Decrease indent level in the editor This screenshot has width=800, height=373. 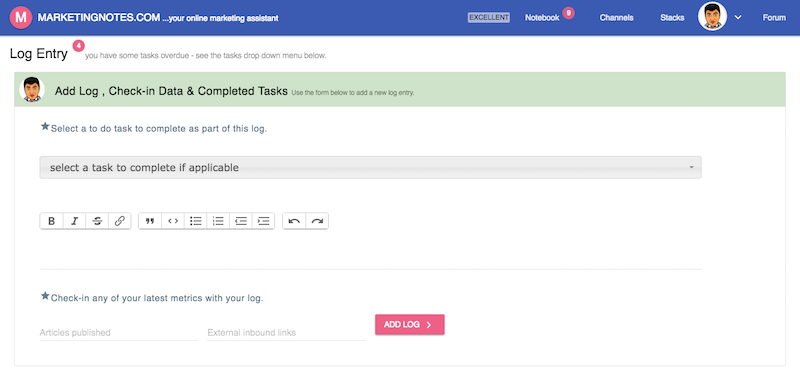tap(241, 221)
